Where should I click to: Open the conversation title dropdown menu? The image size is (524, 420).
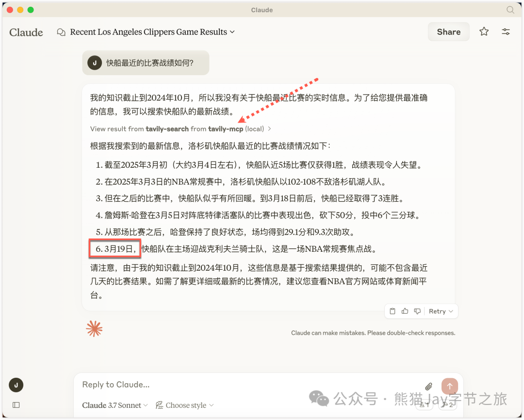point(152,32)
